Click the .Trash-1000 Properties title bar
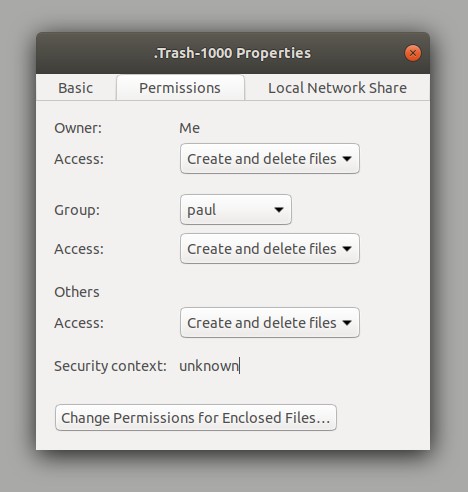This screenshot has height=492, width=468. (x=232, y=53)
